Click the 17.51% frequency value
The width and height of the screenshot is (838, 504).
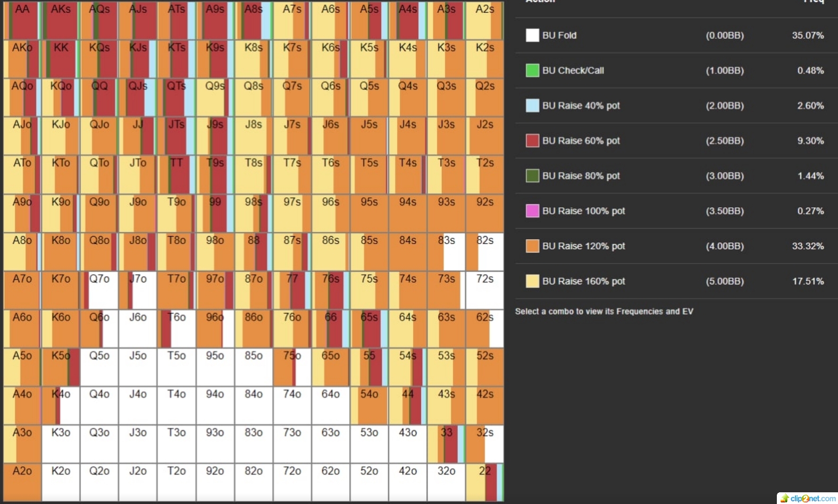tap(808, 281)
